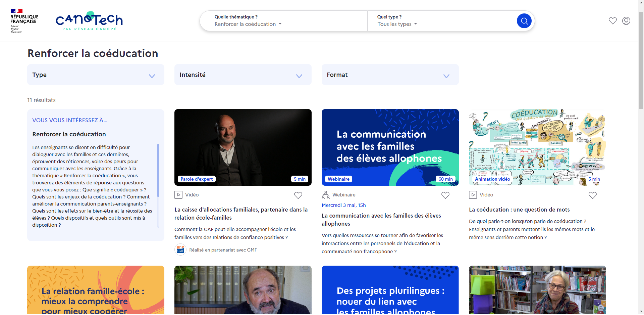Click the CanoTech logo

pos(89,20)
